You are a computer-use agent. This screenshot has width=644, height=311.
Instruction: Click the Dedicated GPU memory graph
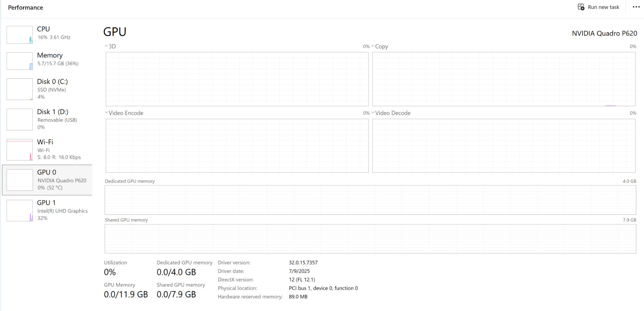[x=370, y=200]
